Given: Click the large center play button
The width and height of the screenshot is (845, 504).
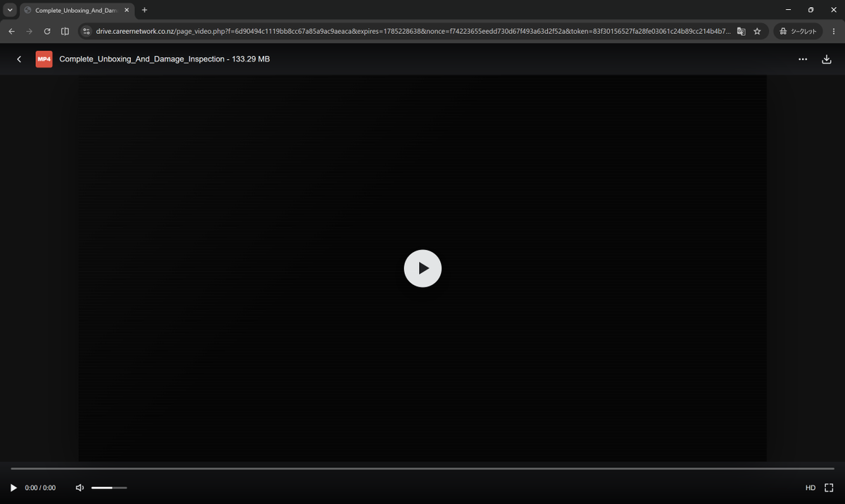Looking at the screenshot, I should (423, 268).
